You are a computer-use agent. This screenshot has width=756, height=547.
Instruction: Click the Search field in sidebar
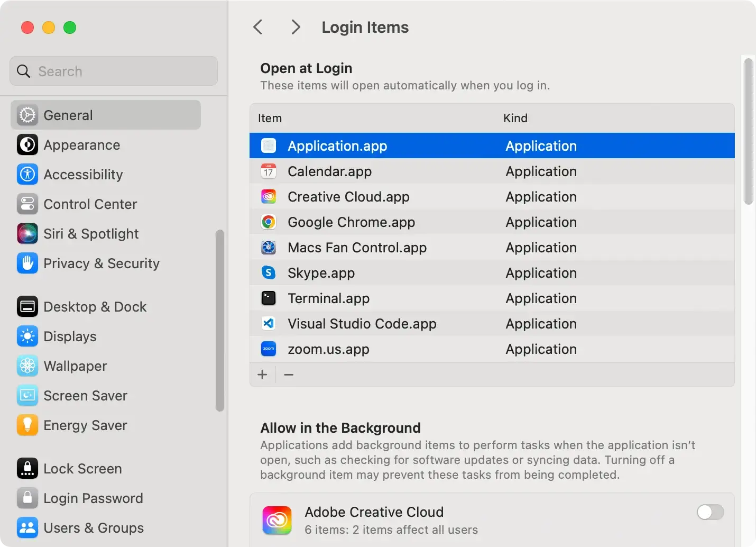click(x=114, y=71)
